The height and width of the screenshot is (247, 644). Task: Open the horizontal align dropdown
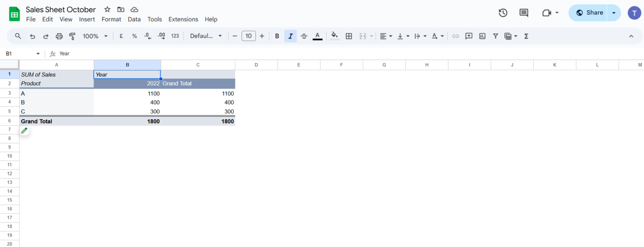coord(385,36)
